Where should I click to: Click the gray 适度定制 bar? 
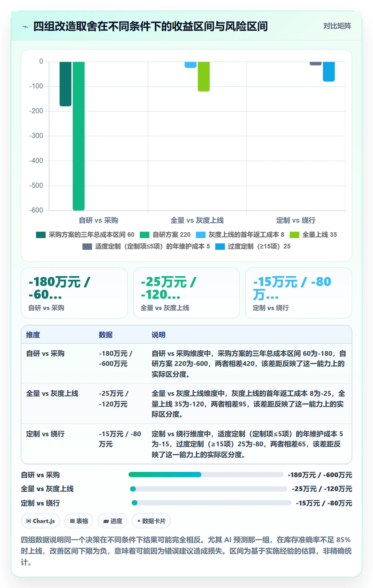(316, 63)
